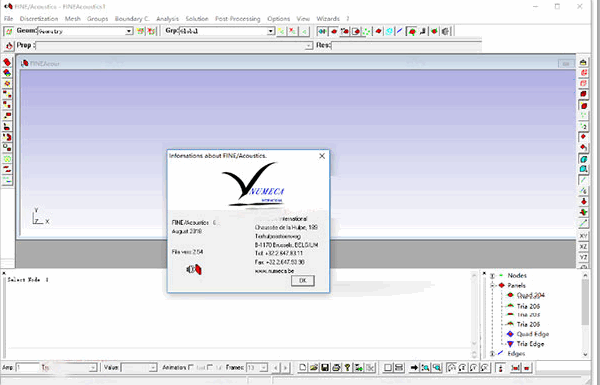
Task: Open the File menu
Action: point(8,18)
